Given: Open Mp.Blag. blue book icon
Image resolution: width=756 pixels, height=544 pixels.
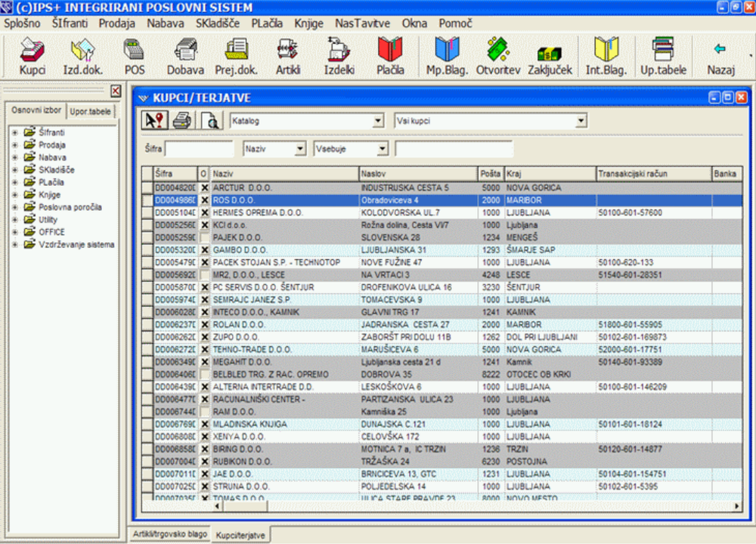Looking at the screenshot, I should (447, 50).
